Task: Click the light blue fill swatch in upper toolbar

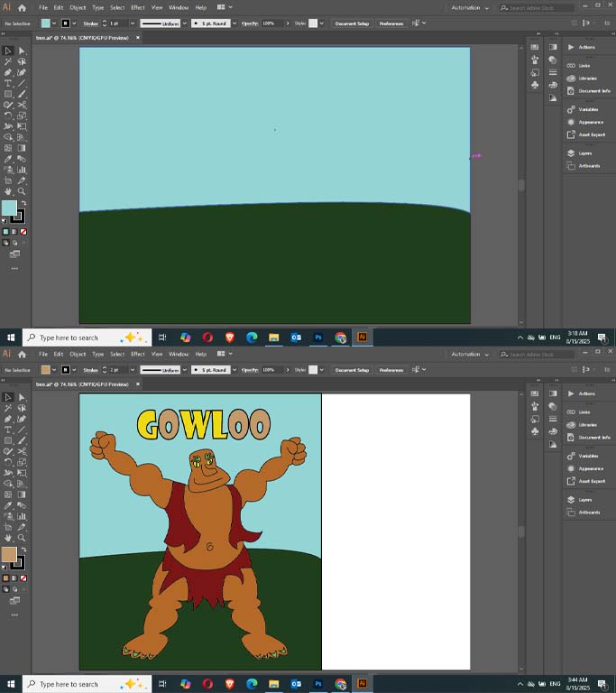Action: [9, 208]
